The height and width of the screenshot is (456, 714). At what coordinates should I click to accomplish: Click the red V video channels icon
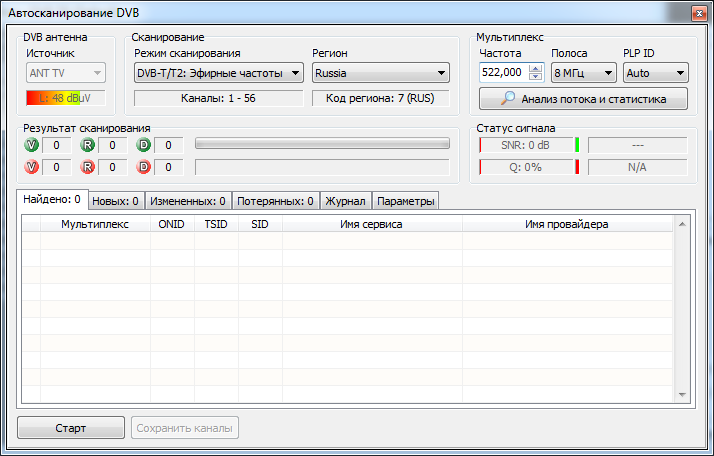tap(32, 167)
